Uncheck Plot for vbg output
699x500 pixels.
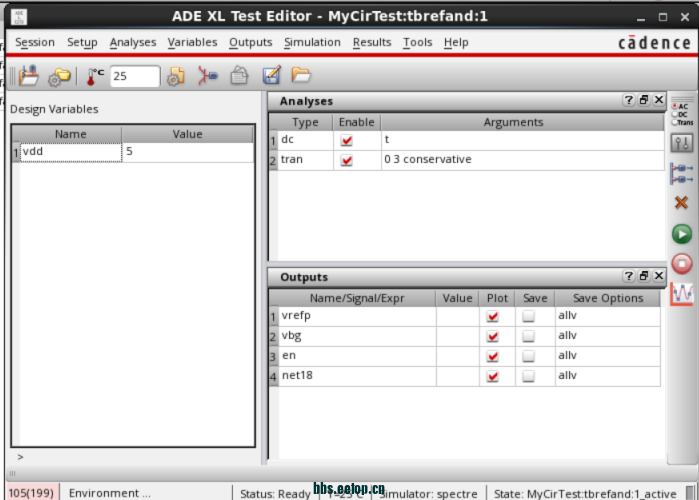[x=493, y=336]
